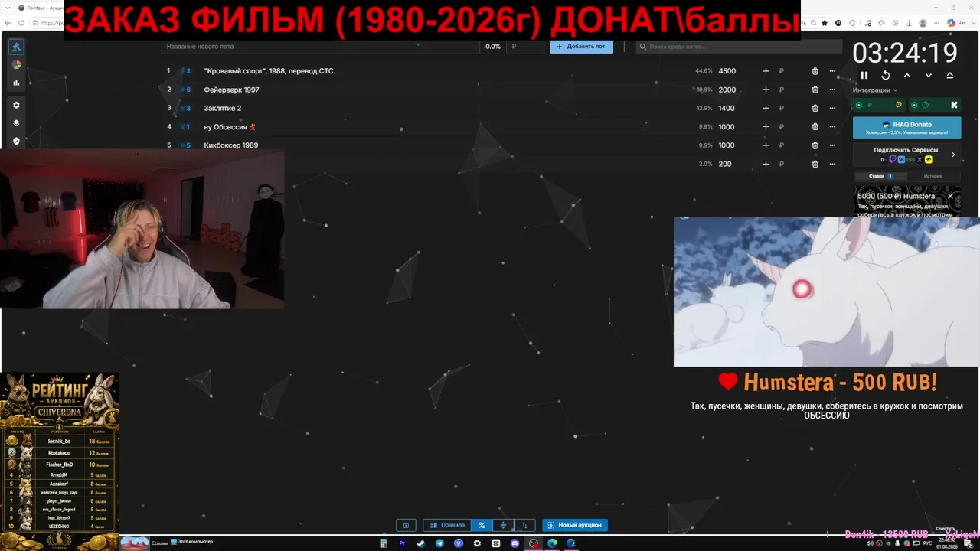Open the bar chart statistics page
The width and height of the screenshot is (980, 551).
click(x=16, y=83)
